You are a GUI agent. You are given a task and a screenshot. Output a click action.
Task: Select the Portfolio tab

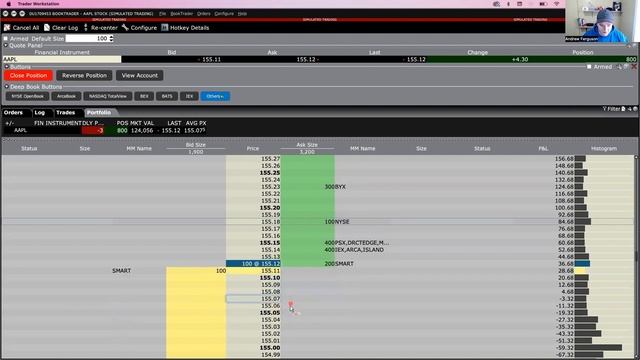99,112
